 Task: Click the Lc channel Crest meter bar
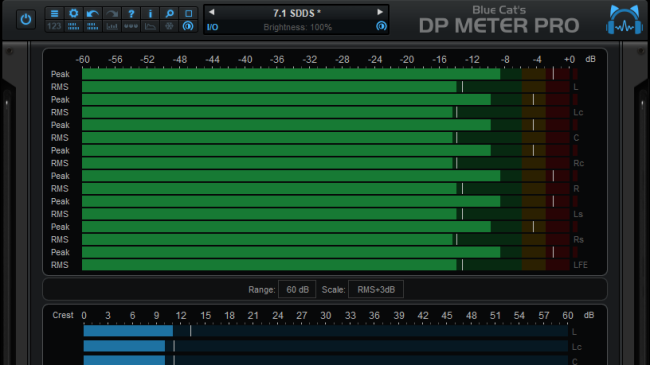click(x=326, y=346)
